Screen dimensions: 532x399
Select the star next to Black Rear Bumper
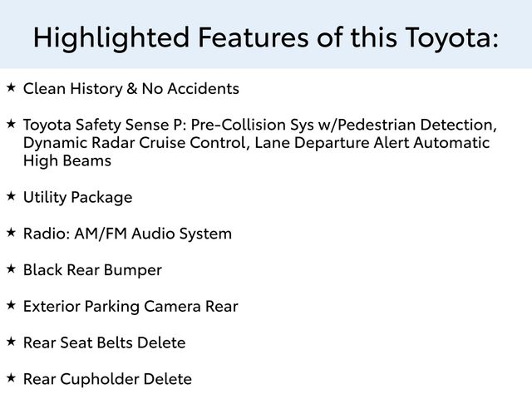pos(11,268)
